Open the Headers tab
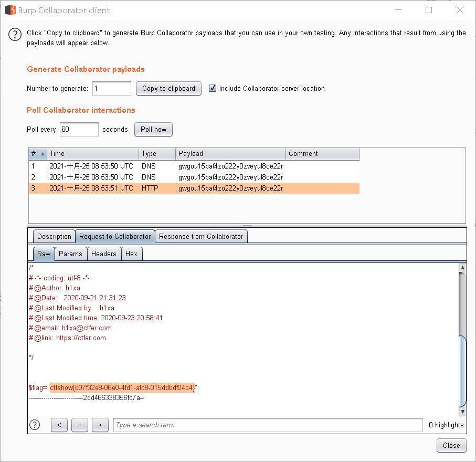The height and width of the screenshot is (462, 476). click(104, 254)
